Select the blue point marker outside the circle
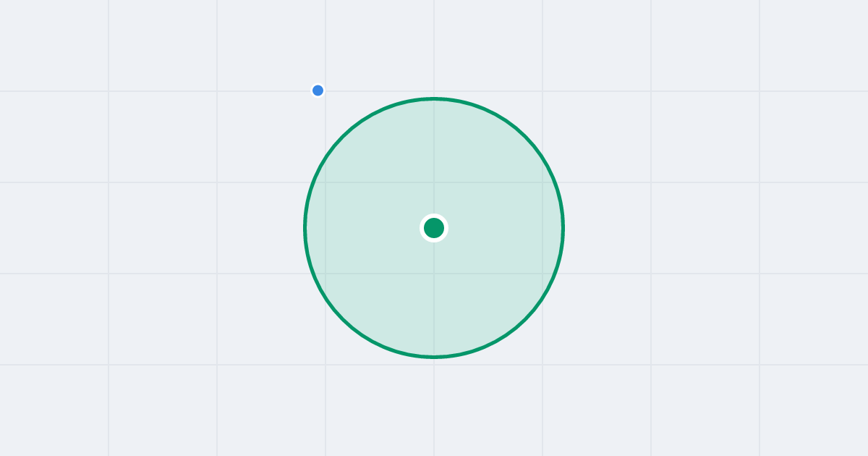The image size is (868, 456). point(318,90)
